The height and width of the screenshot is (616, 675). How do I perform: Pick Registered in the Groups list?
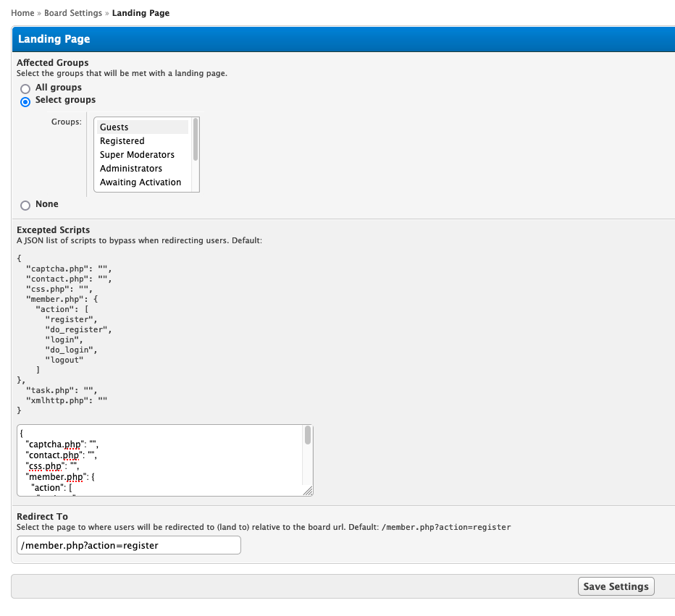click(x=122, y=141)
